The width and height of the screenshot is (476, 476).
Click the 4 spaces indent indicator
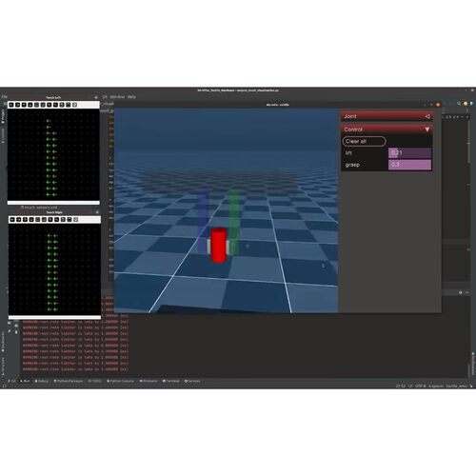[x=436, y=386]
